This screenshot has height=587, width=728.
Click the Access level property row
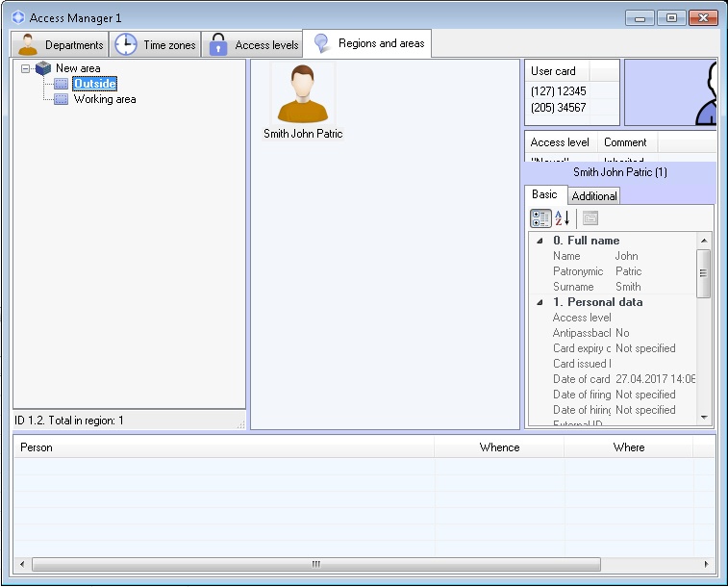pyautogui.click(x=613, y=318)
